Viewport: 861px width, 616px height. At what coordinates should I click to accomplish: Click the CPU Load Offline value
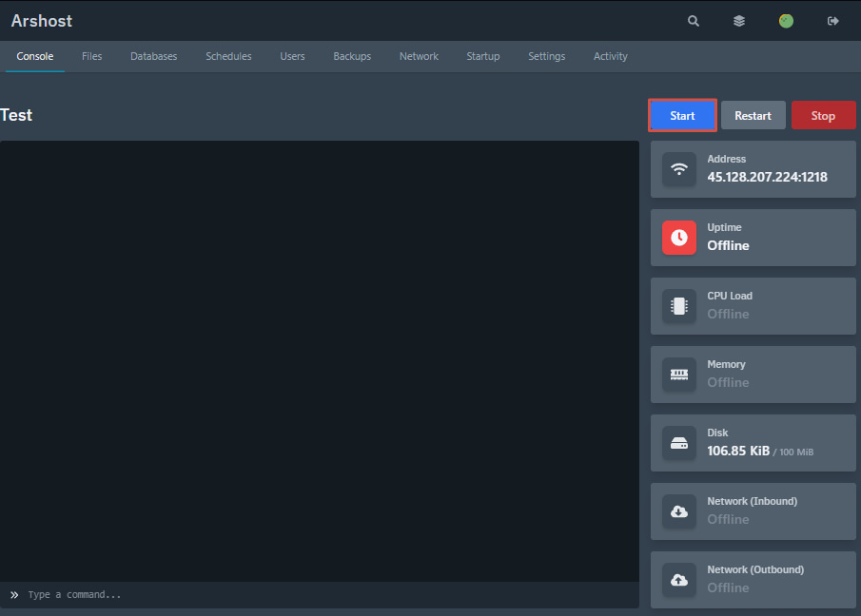click(728, 315)
